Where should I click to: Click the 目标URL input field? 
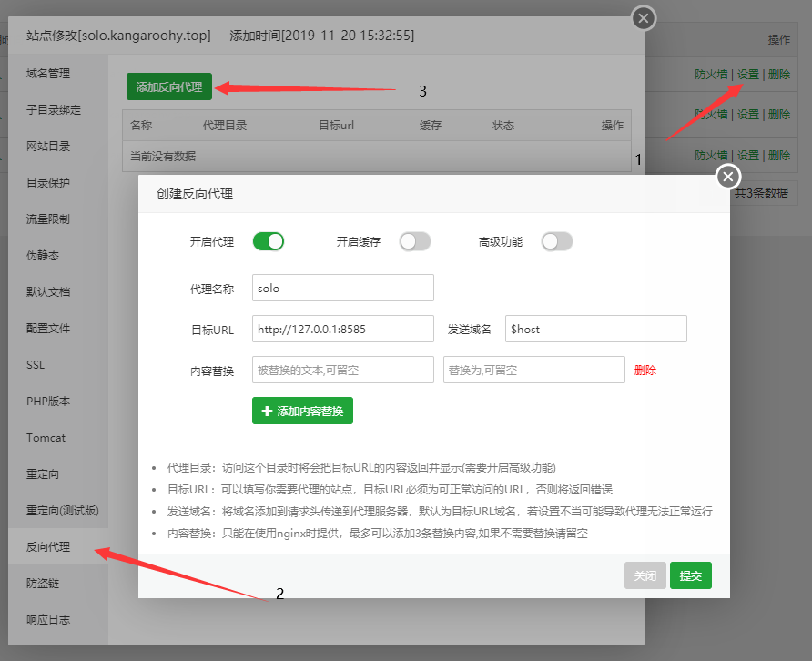click(x=343, y=329)
